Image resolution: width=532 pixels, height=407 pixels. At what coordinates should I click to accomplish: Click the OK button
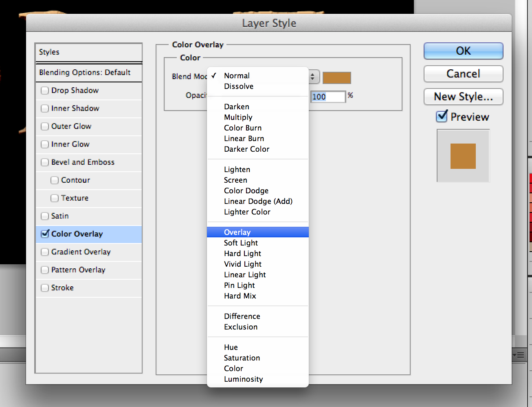coord(463,51)
